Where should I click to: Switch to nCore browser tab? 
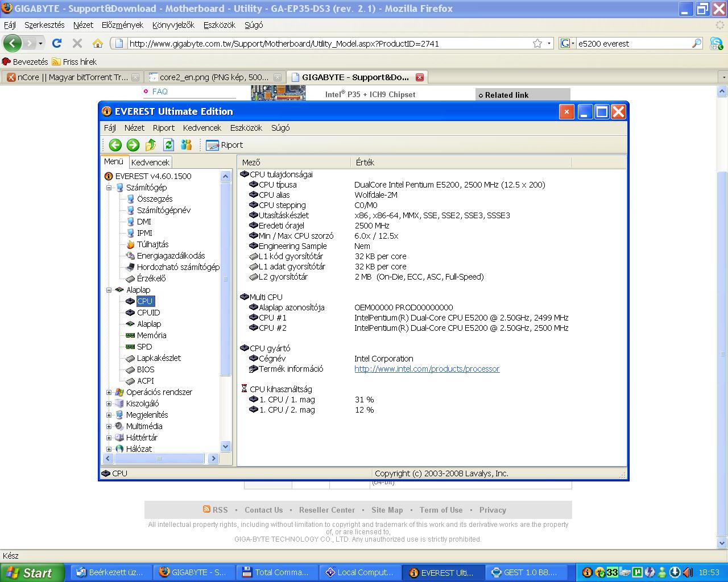point(73,77)
